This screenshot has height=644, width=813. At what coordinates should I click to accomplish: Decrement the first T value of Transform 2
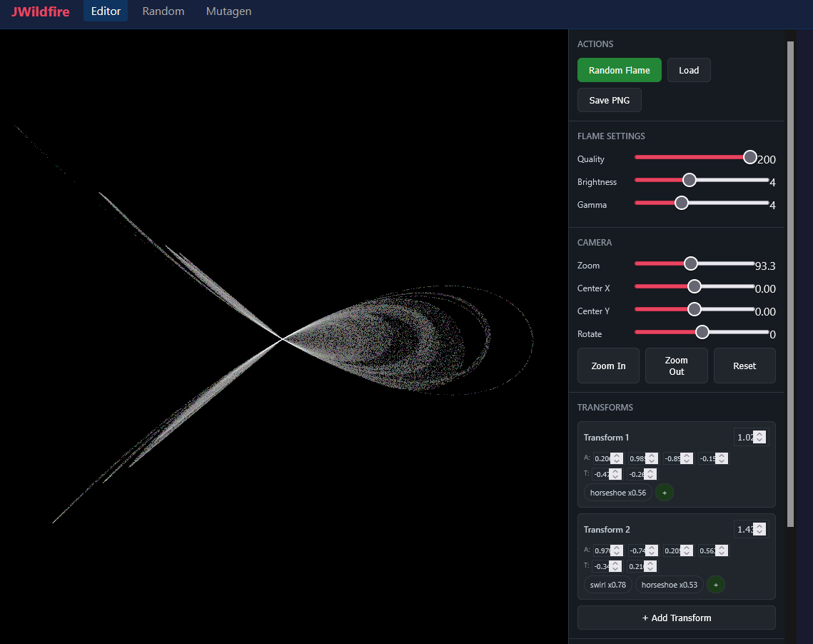point(615,569)
